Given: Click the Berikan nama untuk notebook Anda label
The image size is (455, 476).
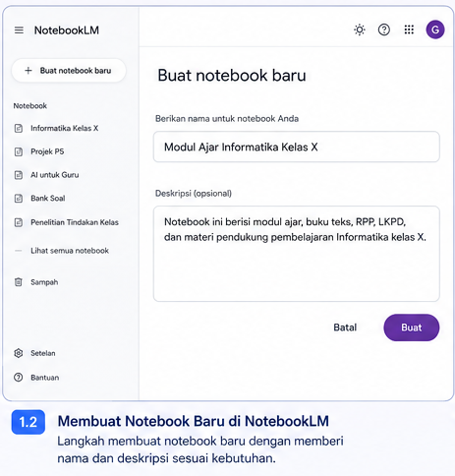Looking at the screenshot, I should [x=227, y=119].
